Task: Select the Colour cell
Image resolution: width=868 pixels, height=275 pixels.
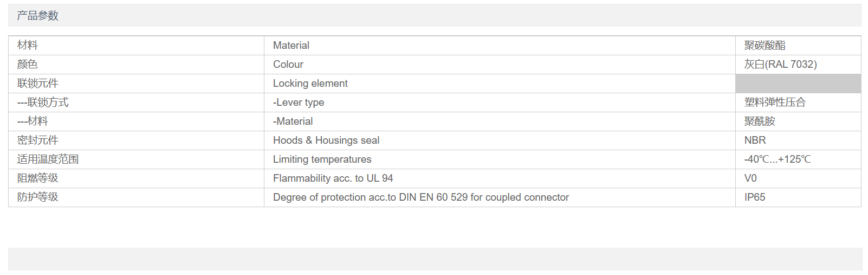Action: 500,65
